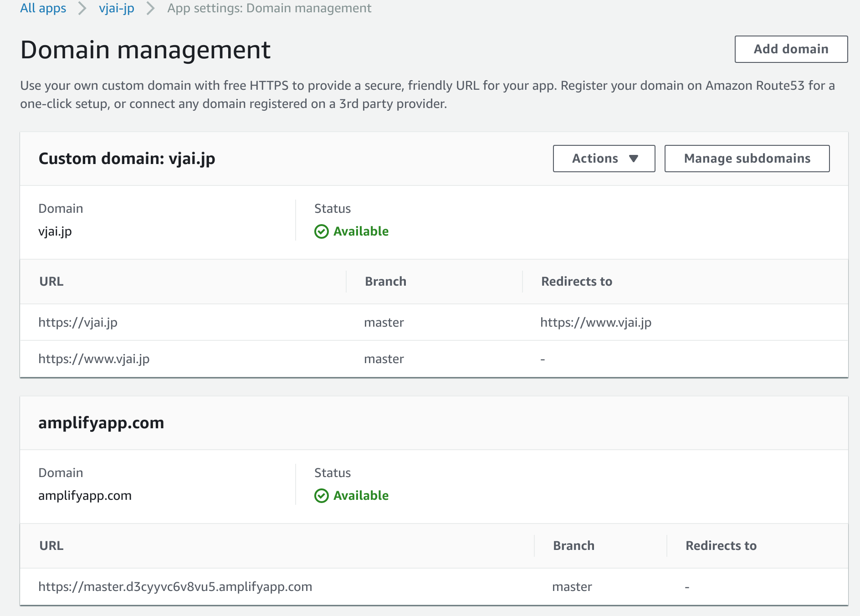860x616 pixels.
Task: Go to All apps breadcrumb
Action: pyautogui.click(x=43, y=8)
